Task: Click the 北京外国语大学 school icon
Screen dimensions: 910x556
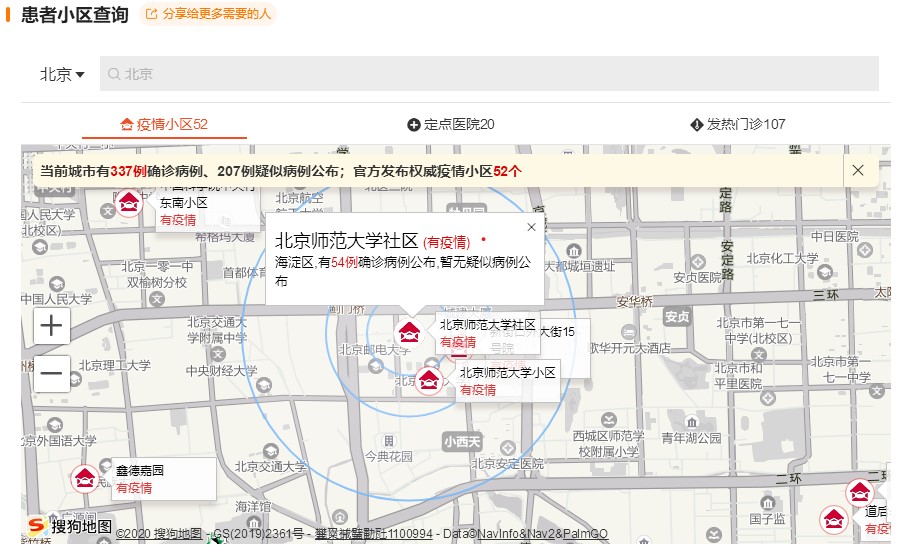Action: tap(55, 425)
